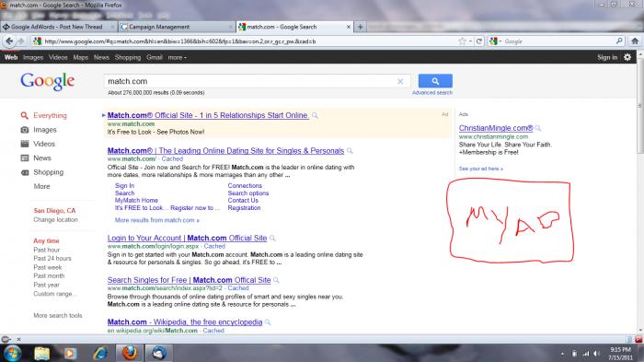
Task: Open the Firefox Home button
Action: pyautogui.click(x=635, y=41)
